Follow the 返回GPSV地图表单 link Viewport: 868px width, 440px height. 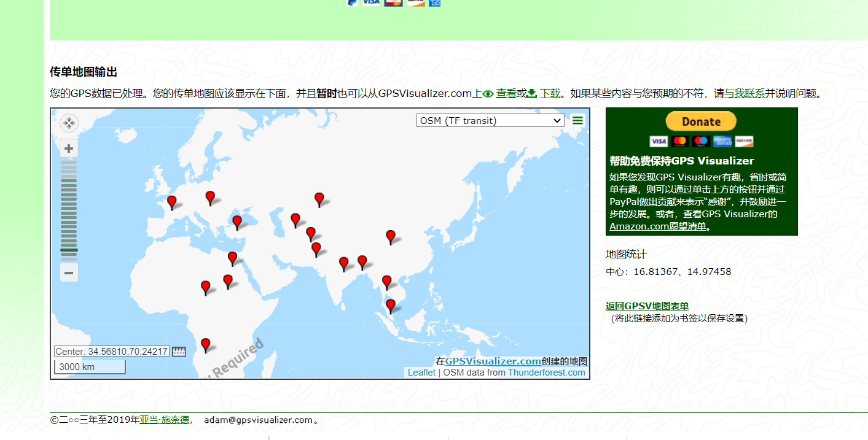pyautogui.click(x=647, y=306)
